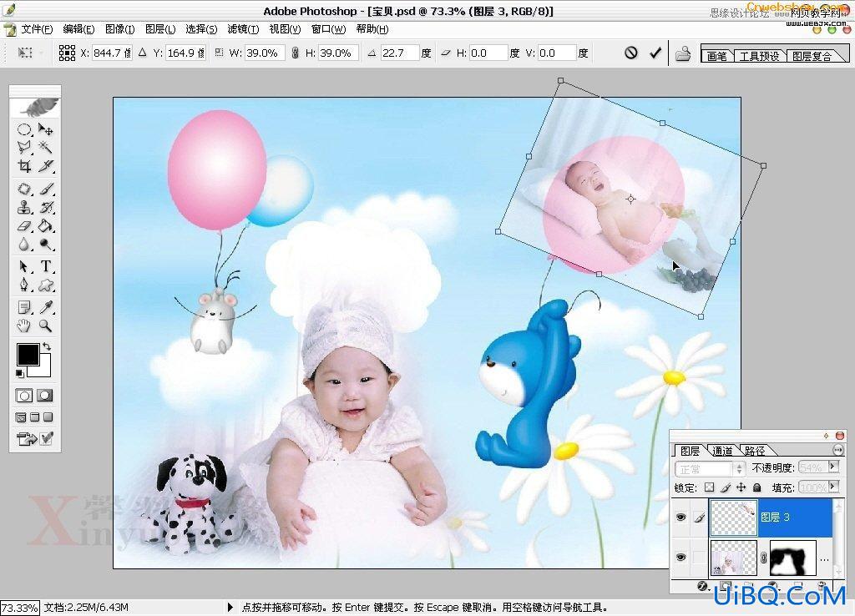The width and height of the screenshot is (855, 616).
Task: Toggle lock image pixels brush icon
Action: point(726,487)
